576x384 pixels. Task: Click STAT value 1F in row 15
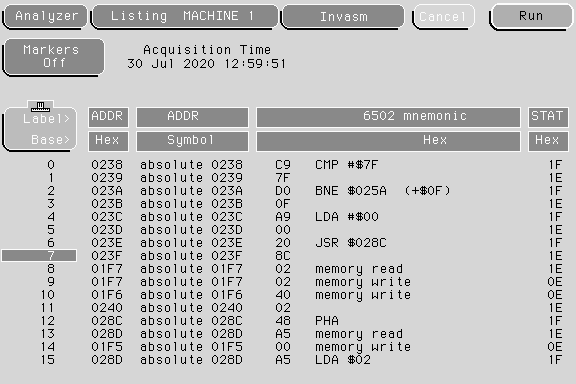[x=555, y=360]
